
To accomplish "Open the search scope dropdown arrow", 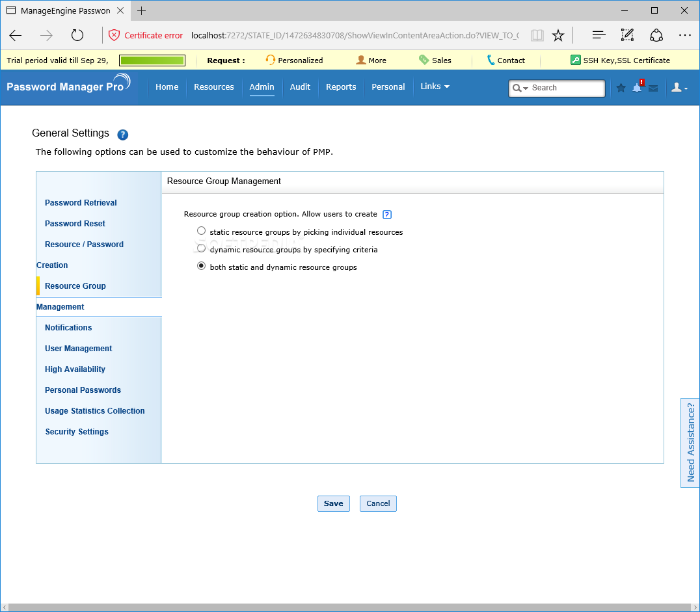I will point(526,88).
